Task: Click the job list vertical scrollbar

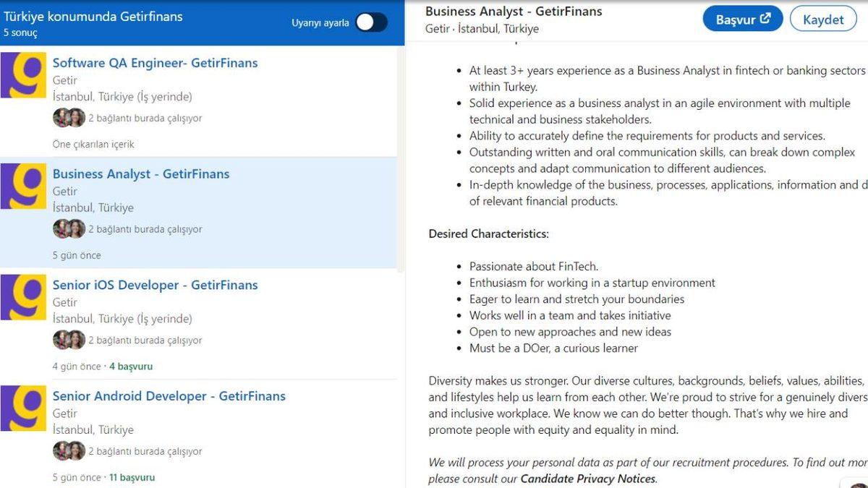Action: tap(401, 159)
